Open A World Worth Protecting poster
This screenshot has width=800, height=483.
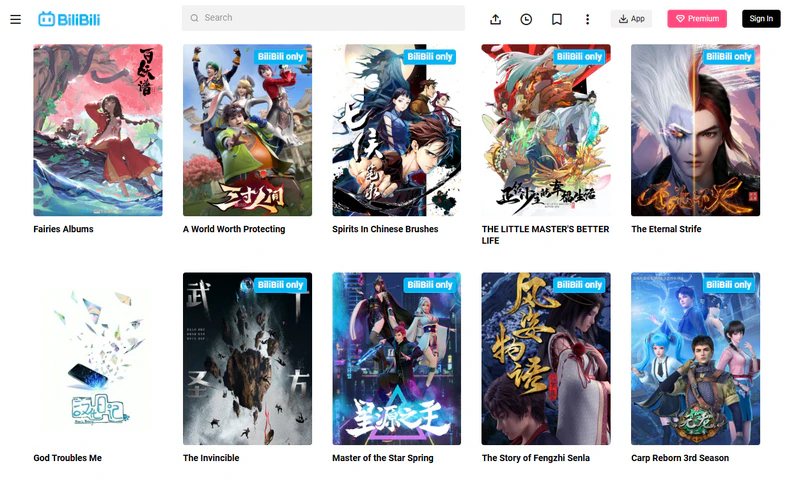click(x=247, y=130)
